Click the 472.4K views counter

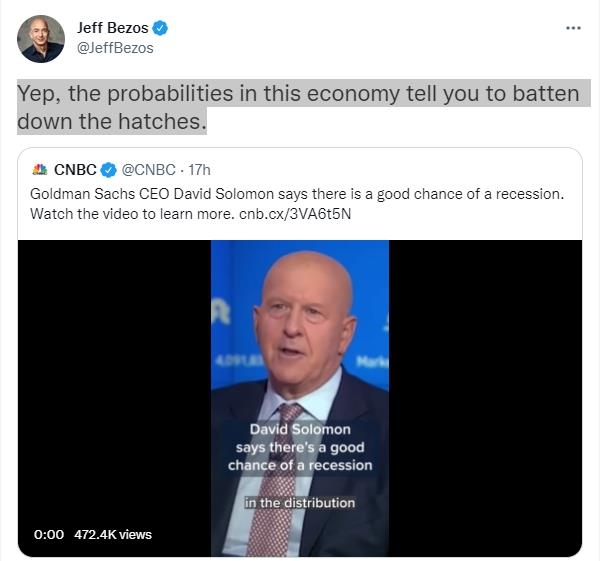point(113,534)
